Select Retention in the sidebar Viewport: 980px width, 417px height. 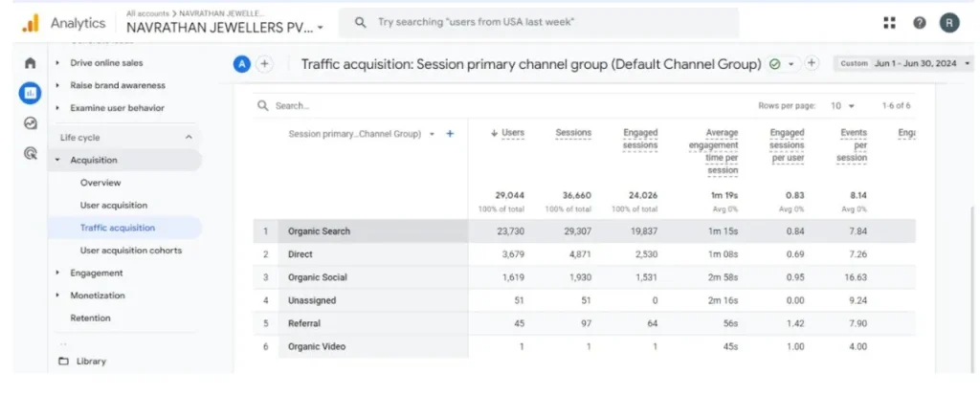pyautogui.click(x=90, y=318)
